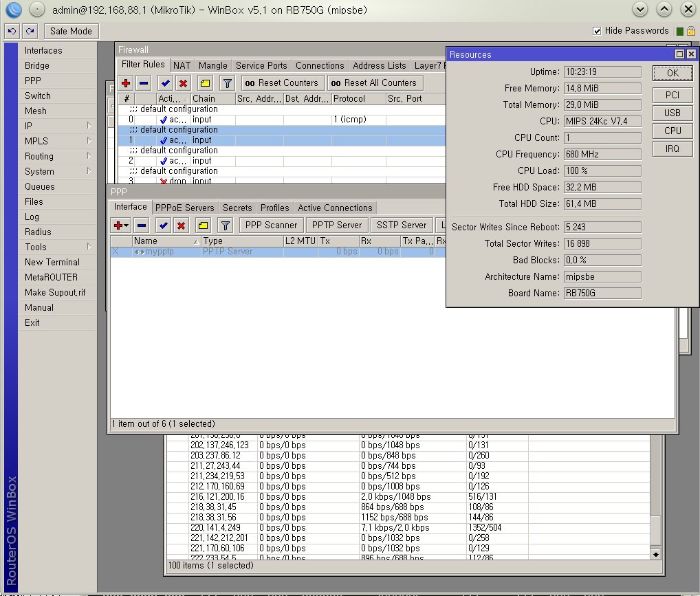
Task: Click the MikroTik logo in title bar
Action: pos(14,10)
